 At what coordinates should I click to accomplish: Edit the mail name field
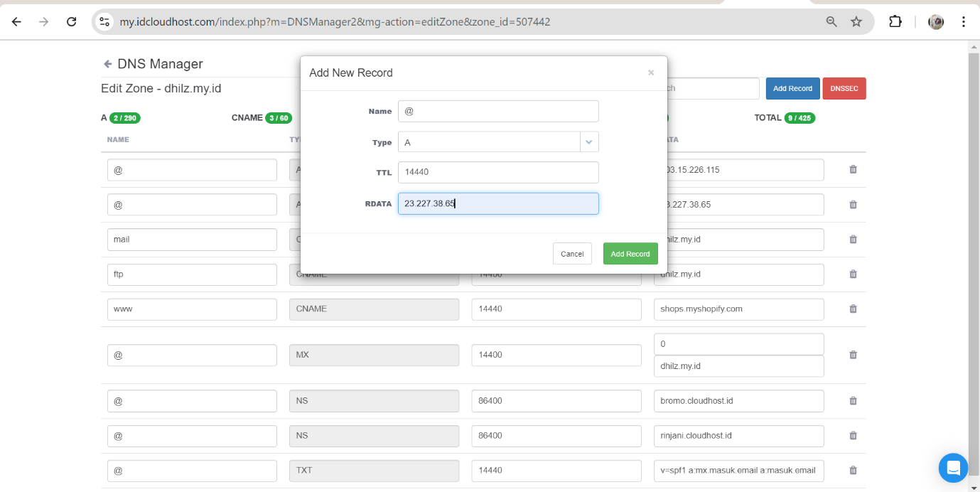click(x=192, y=240)
